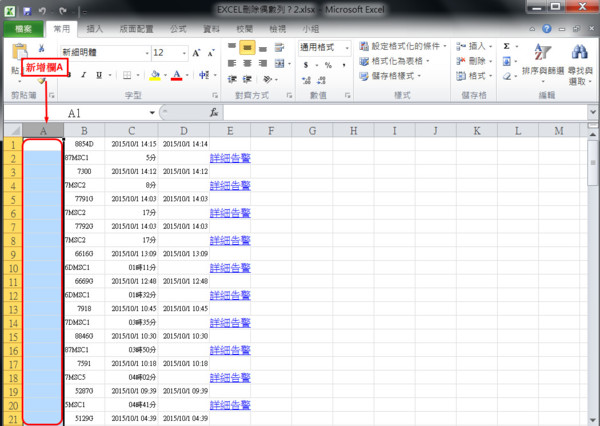
Task: Click the Cut scissors icon
Action: click(x=41, y=48)
